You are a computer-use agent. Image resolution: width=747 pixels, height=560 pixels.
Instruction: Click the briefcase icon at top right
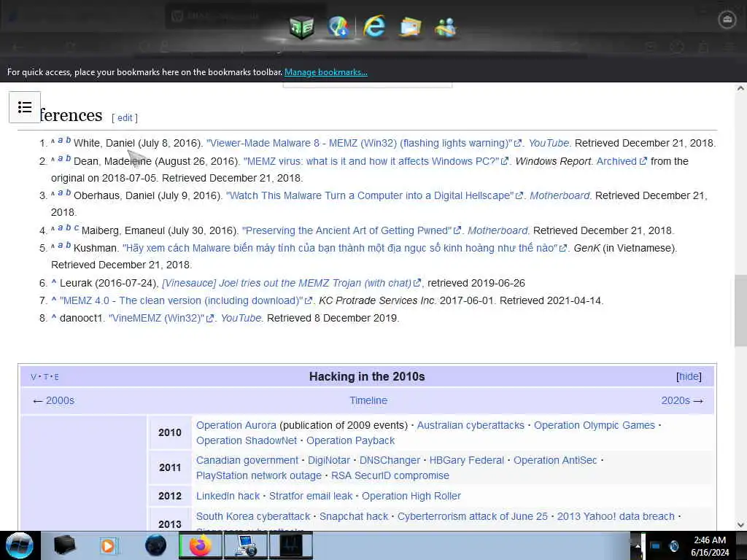coord(727,20)
